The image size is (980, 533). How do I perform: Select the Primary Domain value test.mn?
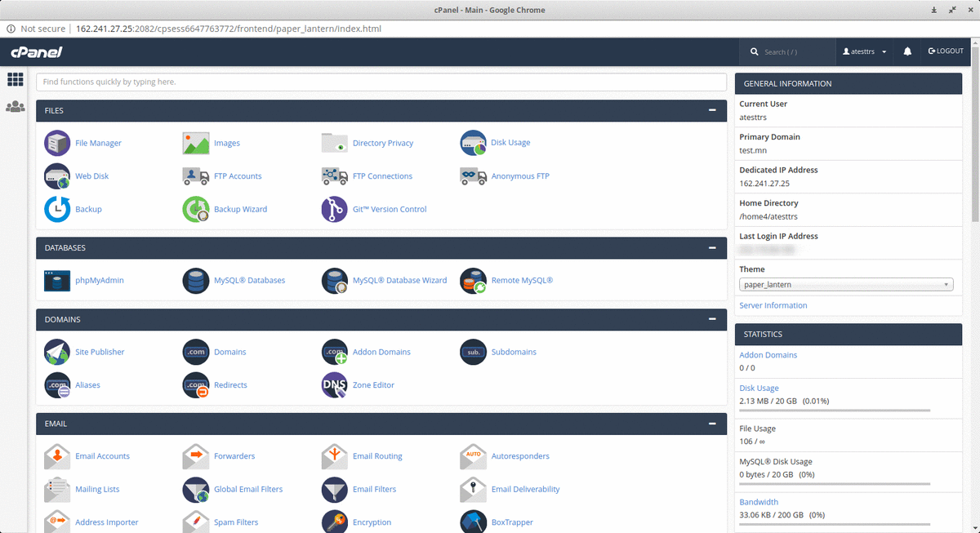click(753, 150)
